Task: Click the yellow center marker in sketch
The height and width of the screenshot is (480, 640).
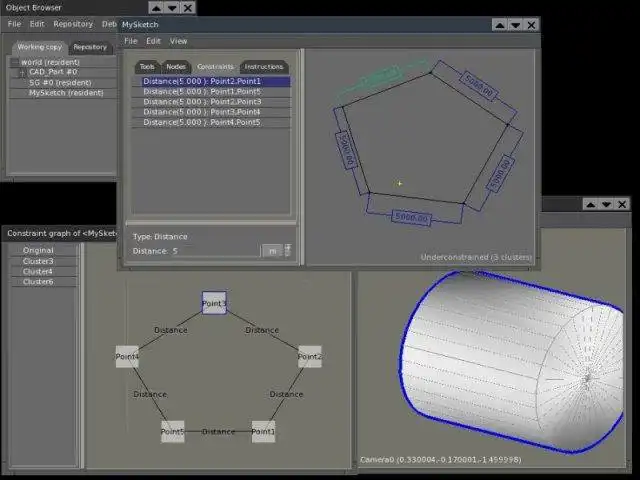Action: coord(399,183)
